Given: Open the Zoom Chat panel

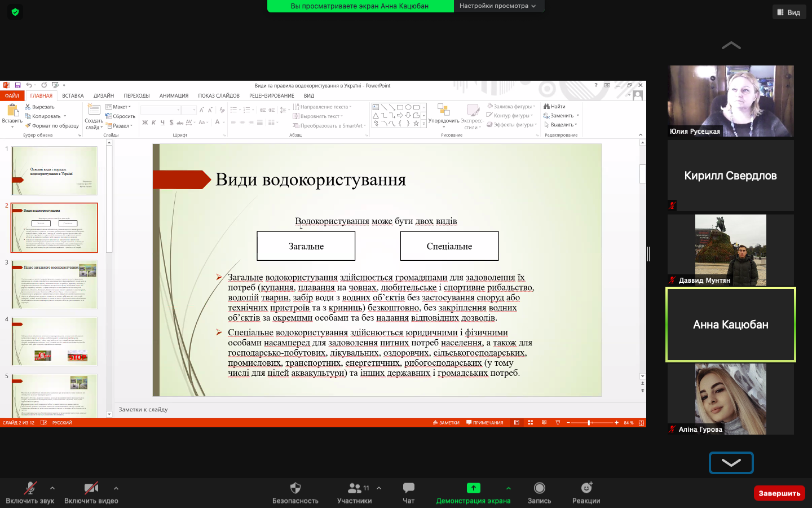Looking at the screenshot, I should point(408,492).
